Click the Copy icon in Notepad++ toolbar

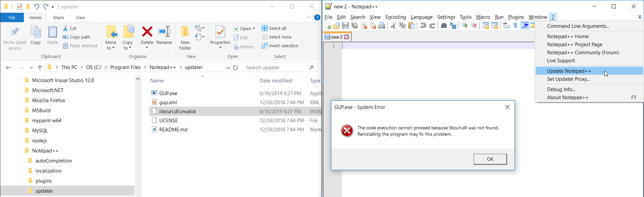[x=402, y=25]
